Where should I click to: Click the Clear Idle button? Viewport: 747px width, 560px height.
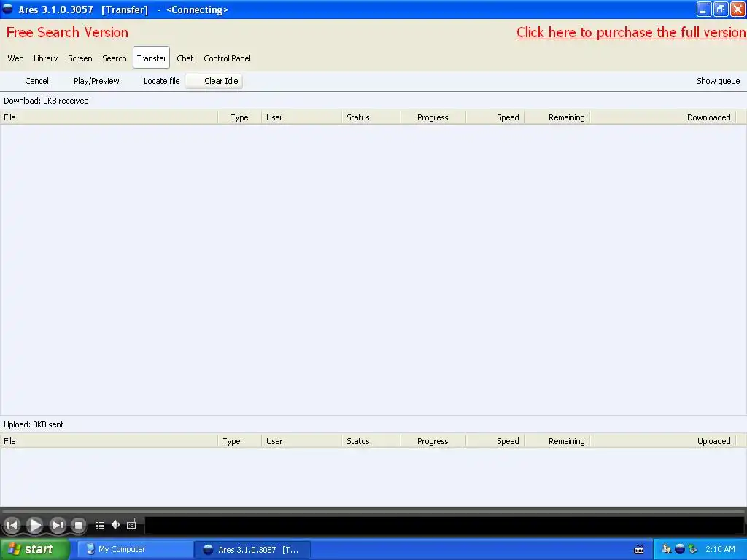pyautogui.click(x=214, y=81)
